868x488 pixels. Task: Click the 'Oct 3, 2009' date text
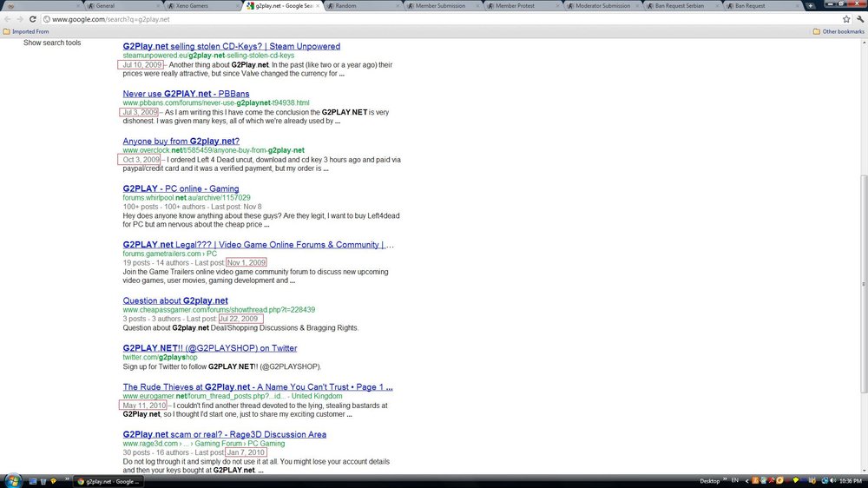(x=141, y=160)
